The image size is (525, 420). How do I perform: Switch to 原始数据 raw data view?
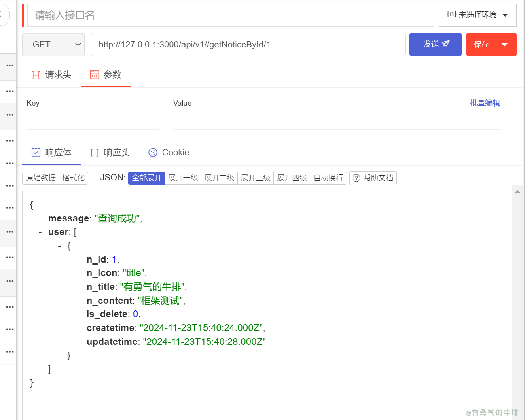pyautogui.click(x=41, y=178)
